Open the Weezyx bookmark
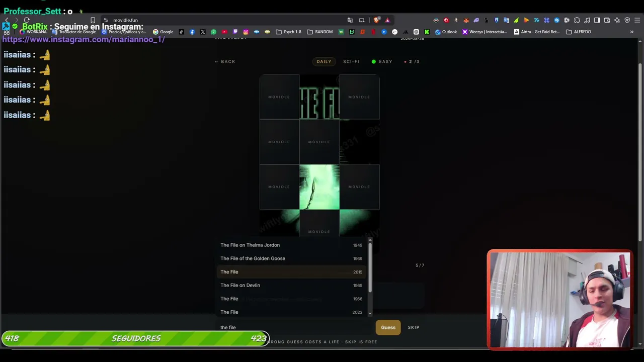The width and height of the screenshot is (644, 362). point(485,32)
